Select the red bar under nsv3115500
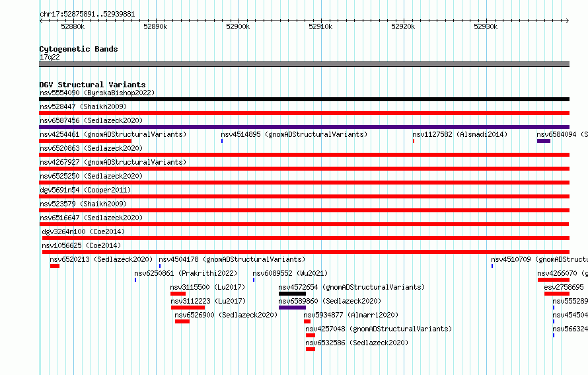 pyautogui.click(x=178, y=294)
